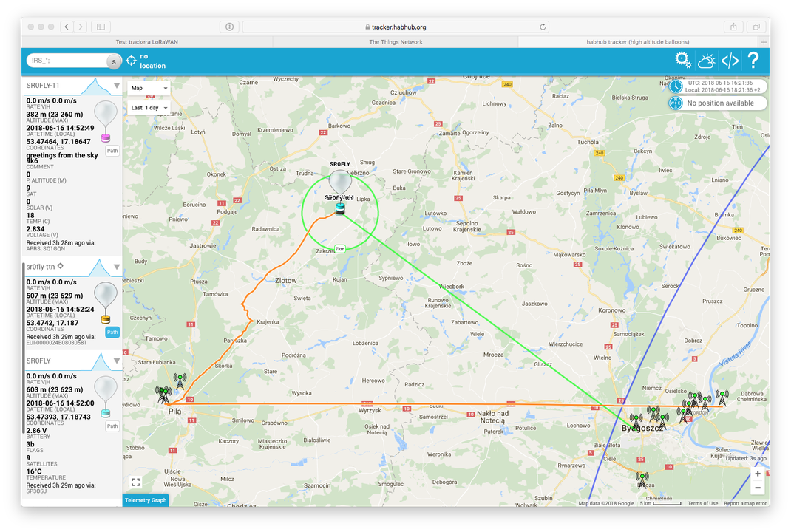
Task: Switch to Test trackera LoRaWAN tab
Action: [x=147, y=42]
